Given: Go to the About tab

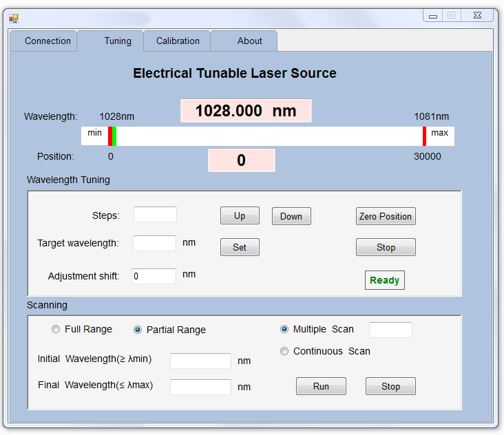Looking at the screenshot, I should 249,41.
